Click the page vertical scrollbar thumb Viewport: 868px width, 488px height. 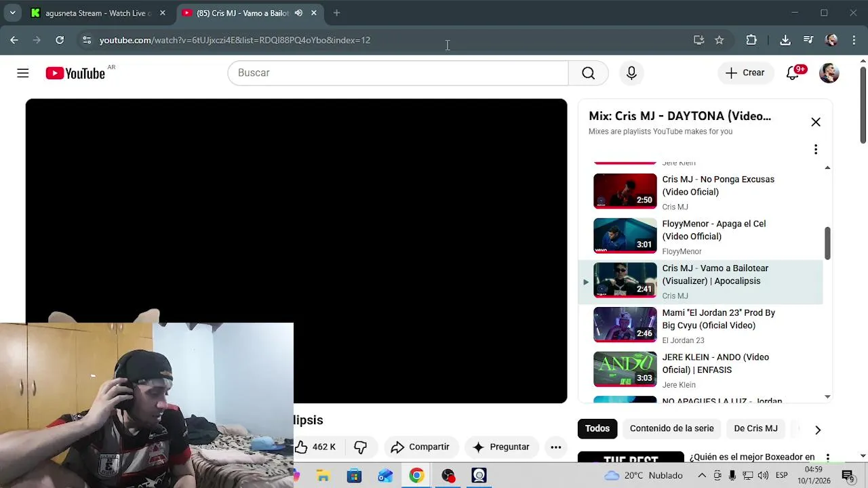click(x=863, y=105)
